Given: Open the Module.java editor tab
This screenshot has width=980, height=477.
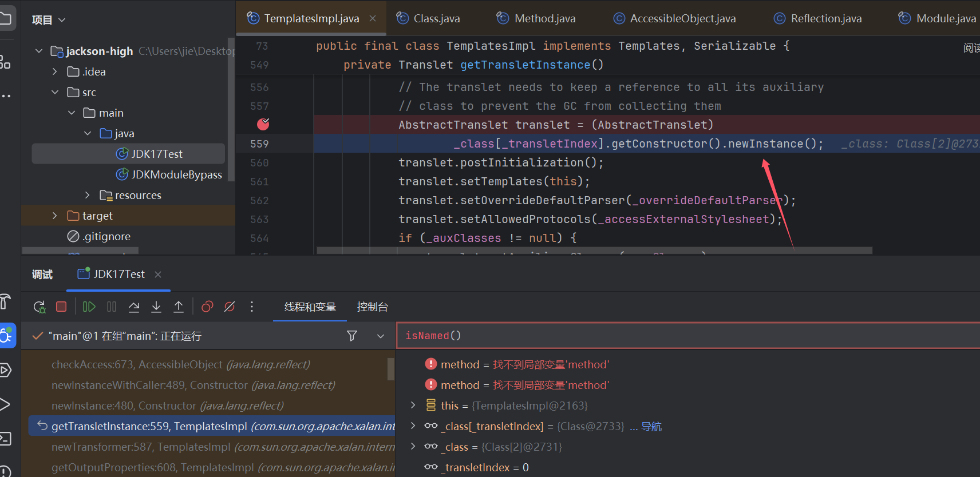Looking at the screenshot, I should pos(938,19).
